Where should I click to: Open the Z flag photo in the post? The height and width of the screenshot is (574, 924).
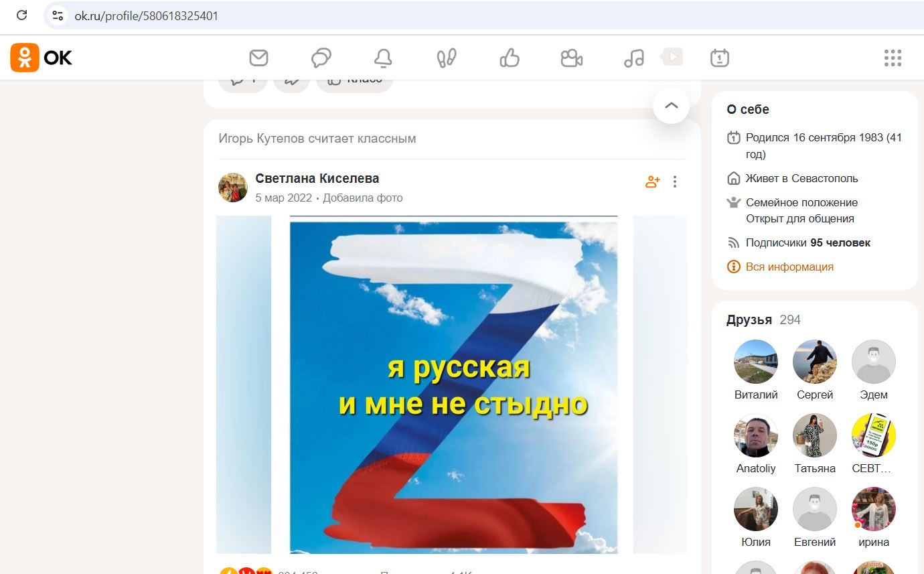(x=453, y=384)
